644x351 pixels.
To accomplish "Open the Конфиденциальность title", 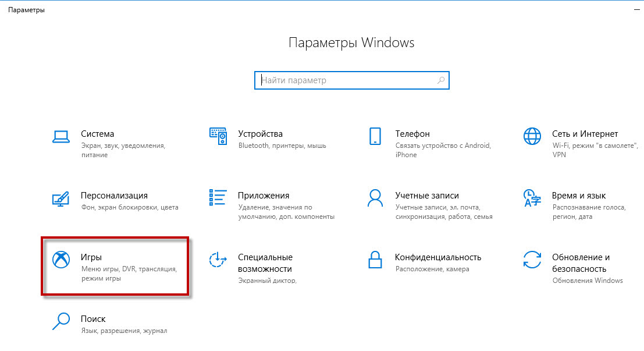I will point(438,257).
